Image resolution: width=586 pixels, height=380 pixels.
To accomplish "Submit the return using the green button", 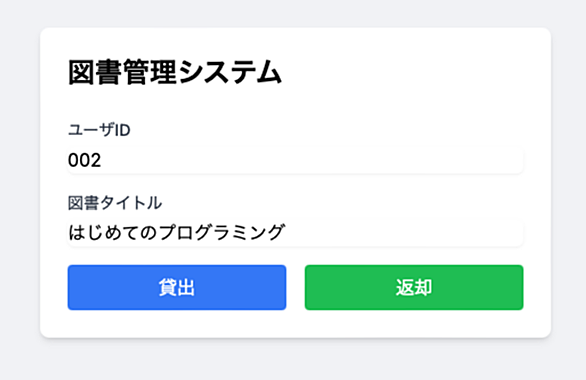I will pos(414,287).
